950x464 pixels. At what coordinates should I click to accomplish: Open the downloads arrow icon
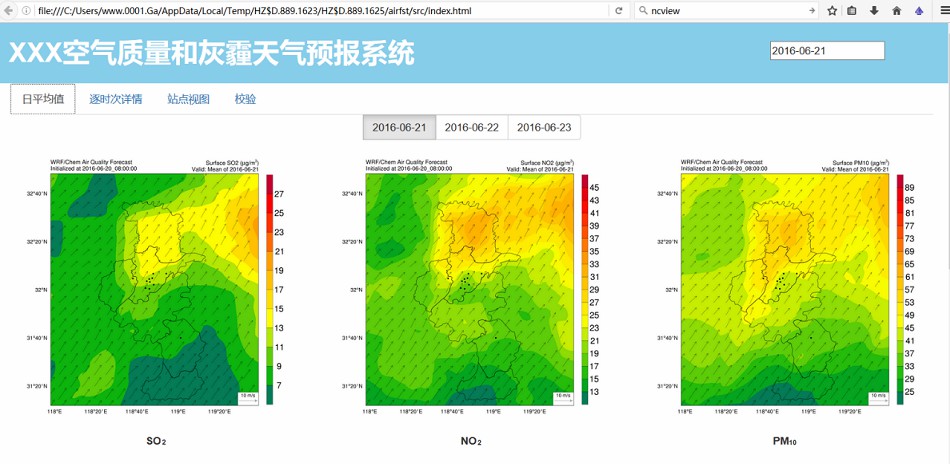pyautogui.click(x=875, y=11)
